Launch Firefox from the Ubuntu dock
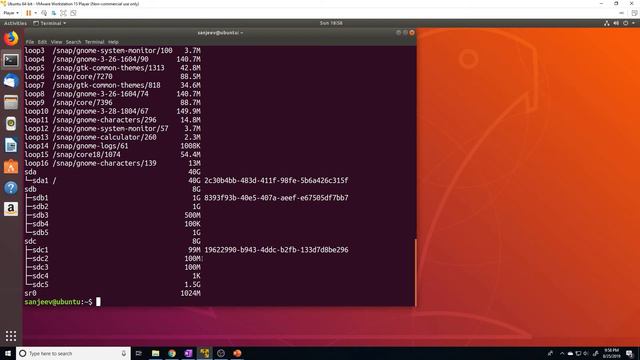This screenshot has width=640, height=360. pos(11,39)
